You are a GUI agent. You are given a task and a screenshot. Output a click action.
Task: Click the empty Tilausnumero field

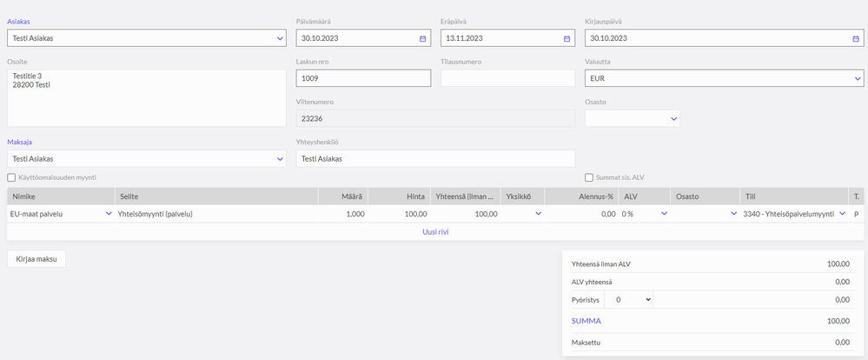pyautogui.click(x=507, y=78)
